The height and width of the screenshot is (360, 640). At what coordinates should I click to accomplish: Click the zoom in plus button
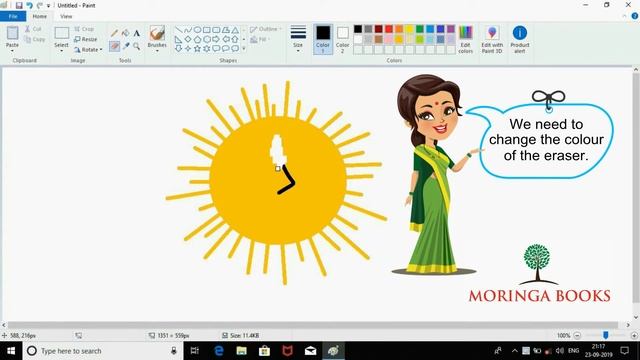pyautogui.click(x=634, y=336)
